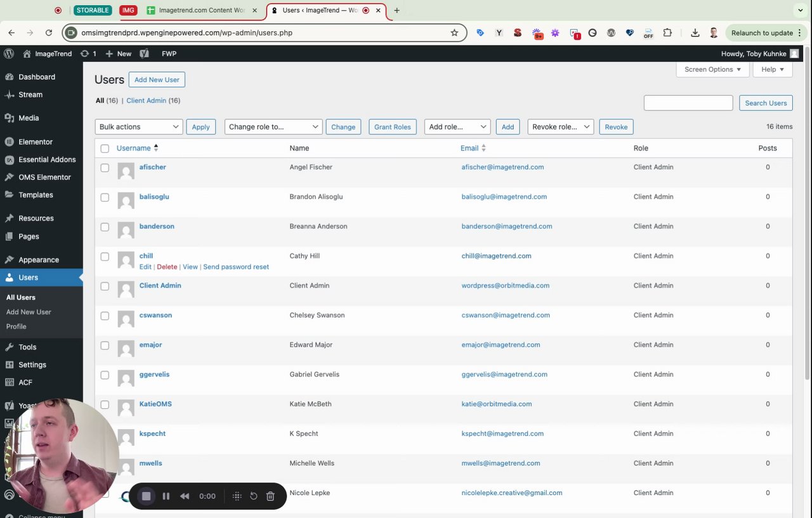Check the box for user emajor
Screen dimensions: 812x518
(105, 345)
